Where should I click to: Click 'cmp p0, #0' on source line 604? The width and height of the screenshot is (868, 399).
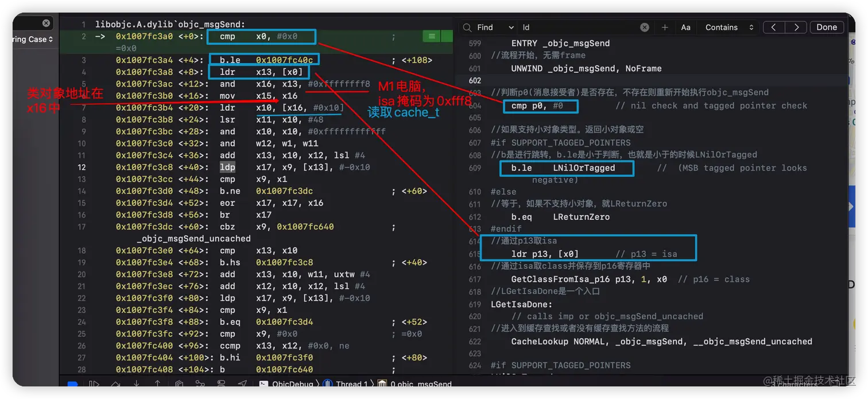537,106
